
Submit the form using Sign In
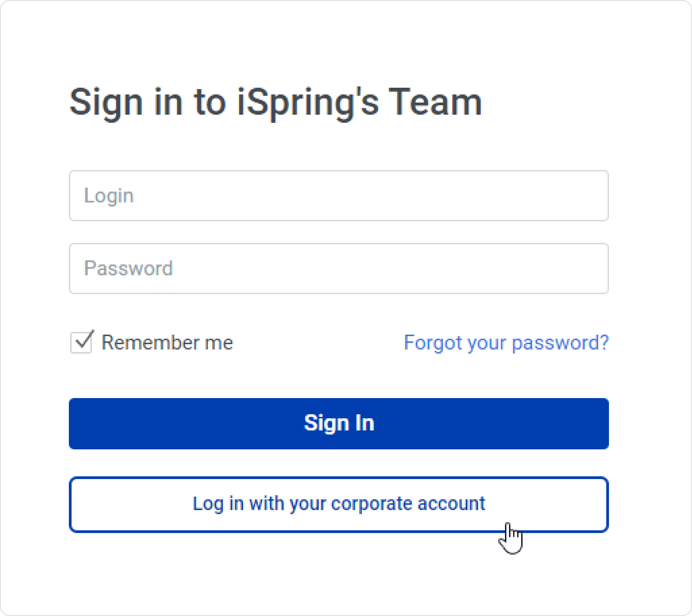pyautogui.click(x=339, y=423)
